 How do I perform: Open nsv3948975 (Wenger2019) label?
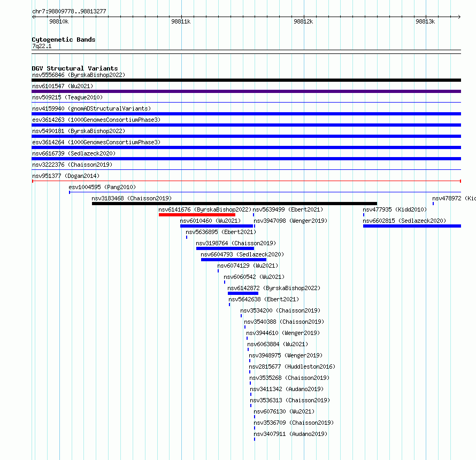tap(286, 355)
